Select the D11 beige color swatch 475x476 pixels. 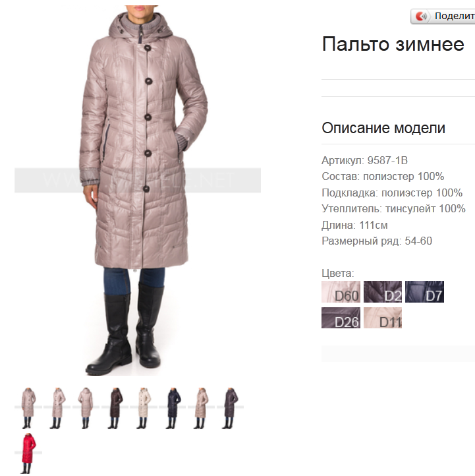(x=383, y=318)
